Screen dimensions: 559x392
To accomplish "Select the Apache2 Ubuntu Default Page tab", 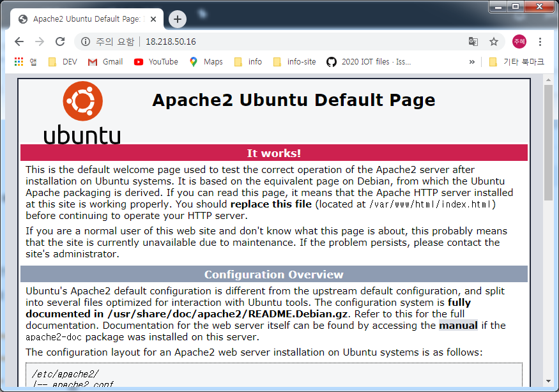I will pyautogui.click(x=88, y=19).
